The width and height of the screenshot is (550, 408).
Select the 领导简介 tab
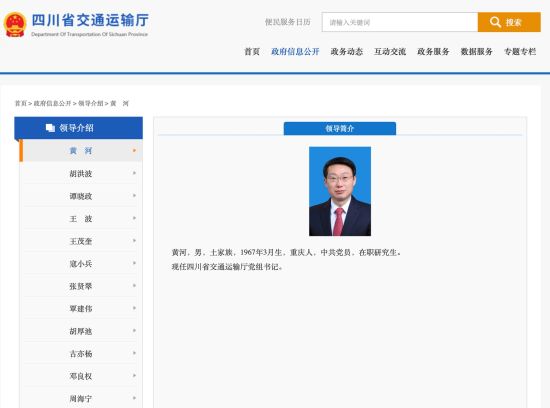(x=340, y=128)
